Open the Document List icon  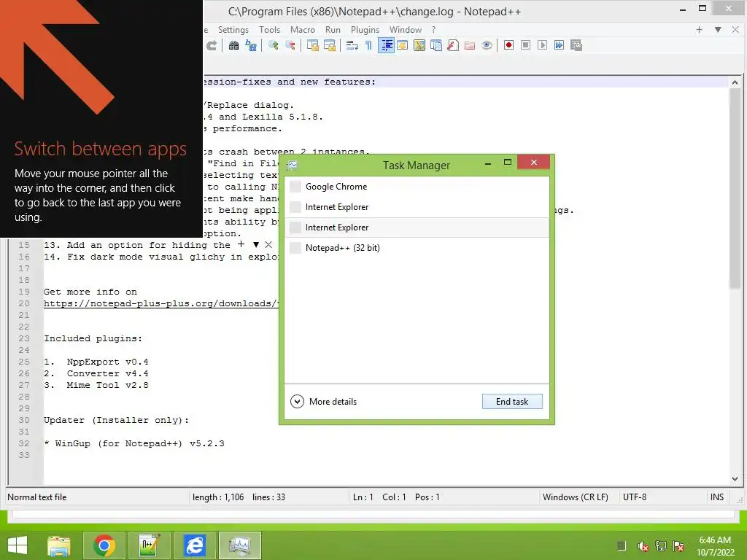[436, 45]
